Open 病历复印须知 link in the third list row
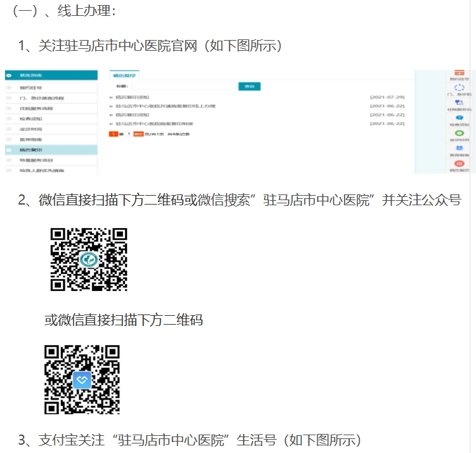Viewport: 476px width, 453px height. pos(133,115)
